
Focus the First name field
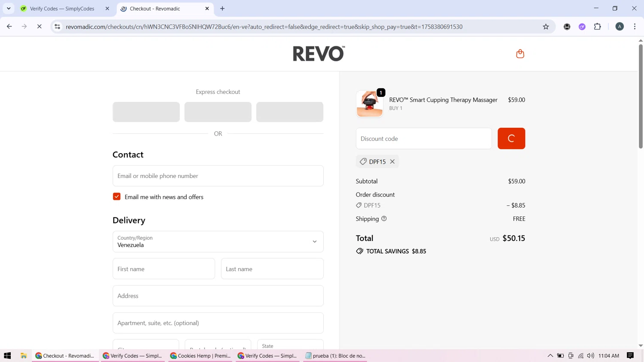coord(164,269)
